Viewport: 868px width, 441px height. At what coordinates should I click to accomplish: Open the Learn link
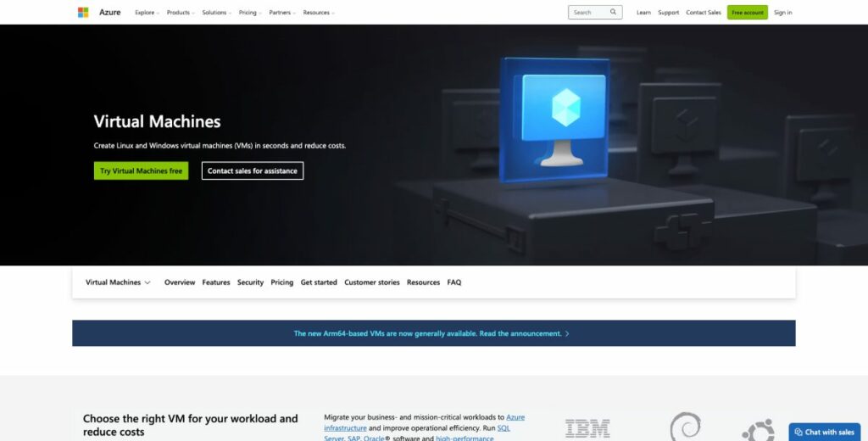643,12
